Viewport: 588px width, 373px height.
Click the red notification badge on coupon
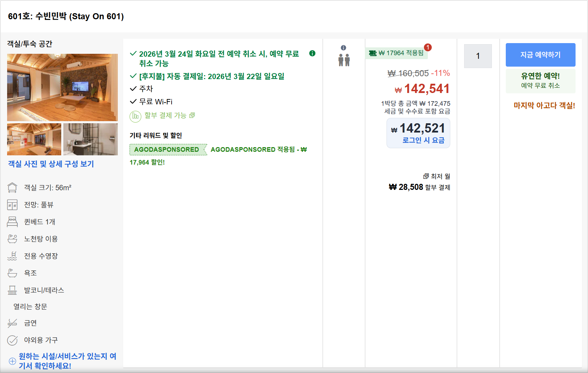428,47
